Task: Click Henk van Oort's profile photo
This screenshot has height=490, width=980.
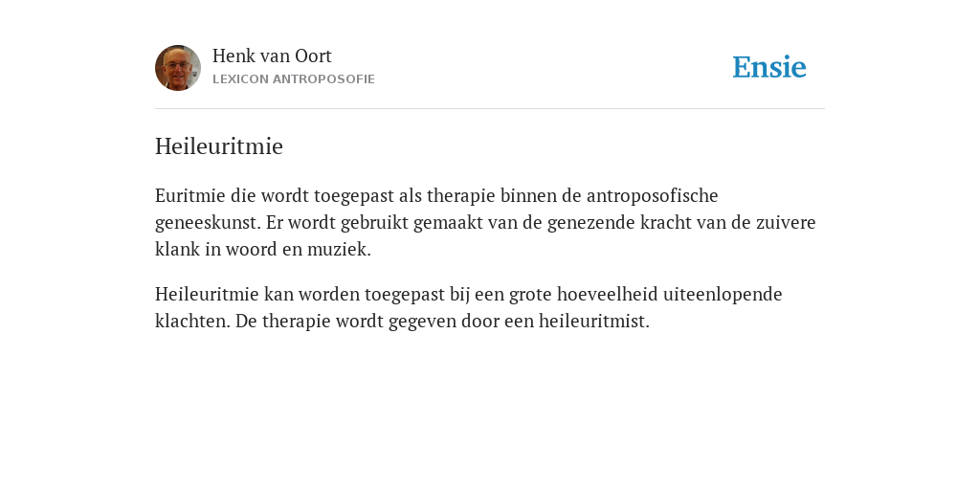Action: 178,68
